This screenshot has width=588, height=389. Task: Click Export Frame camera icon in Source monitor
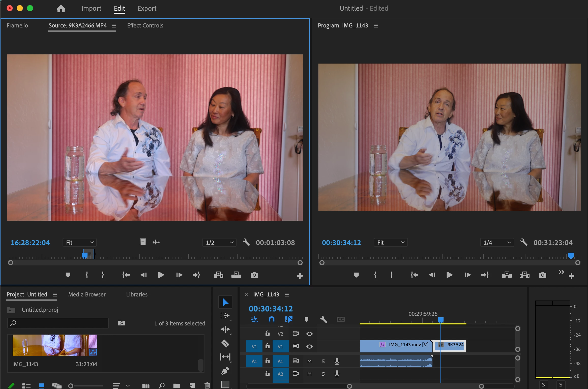tap(254, 275)
